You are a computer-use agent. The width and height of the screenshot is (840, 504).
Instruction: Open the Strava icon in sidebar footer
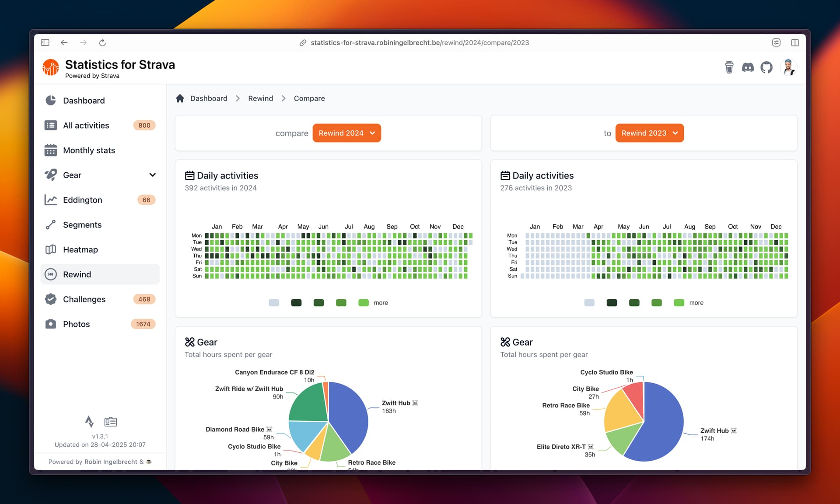(89, 421)
